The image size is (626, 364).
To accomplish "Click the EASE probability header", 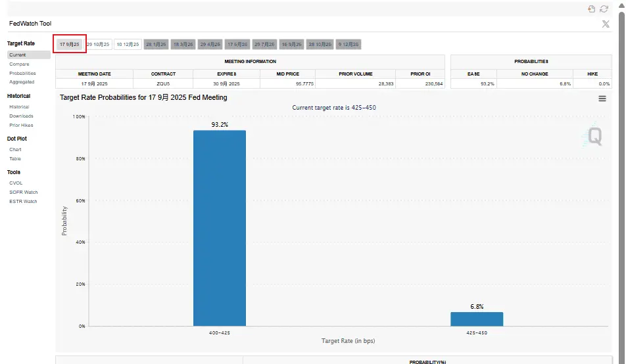I will [473, 74].
